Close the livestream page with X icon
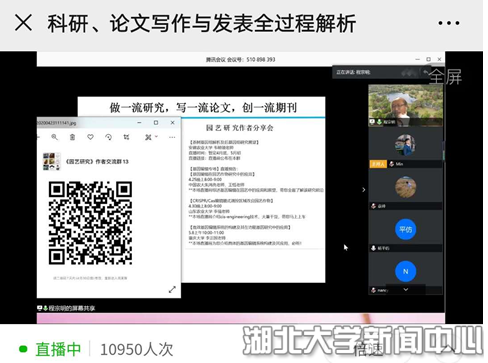This screenshot has height=363, width=488. 23,23
